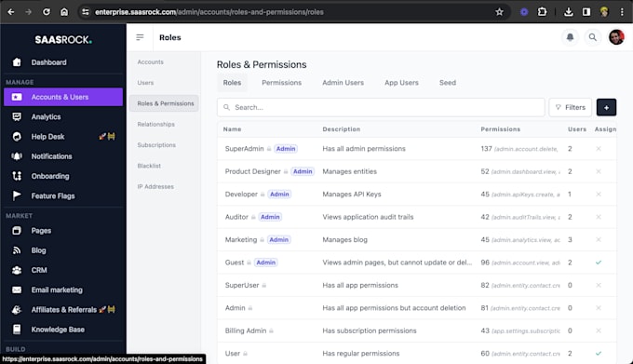633x364 pixels.
Task: Toggle the Assign mark for Auditor row
Action: 599,217
